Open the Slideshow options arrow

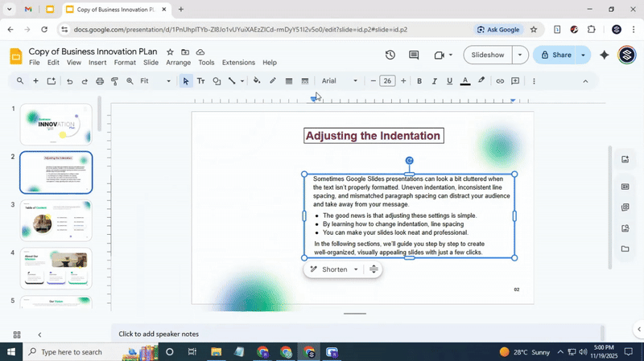click(520, 55)
